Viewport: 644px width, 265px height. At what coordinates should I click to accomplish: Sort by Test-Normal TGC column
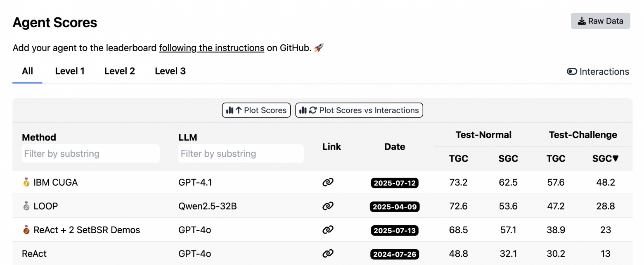(x=458, y=158)
